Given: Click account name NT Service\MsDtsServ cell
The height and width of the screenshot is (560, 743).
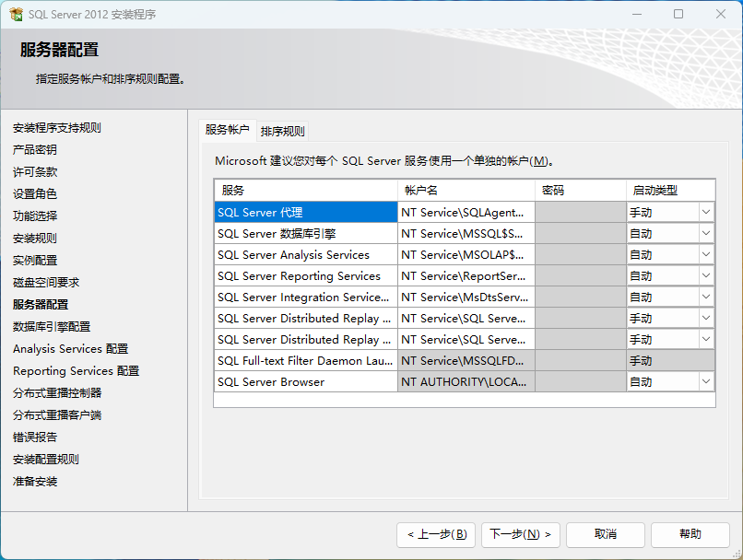Looking at the screenshot, I should coord(466,297).
